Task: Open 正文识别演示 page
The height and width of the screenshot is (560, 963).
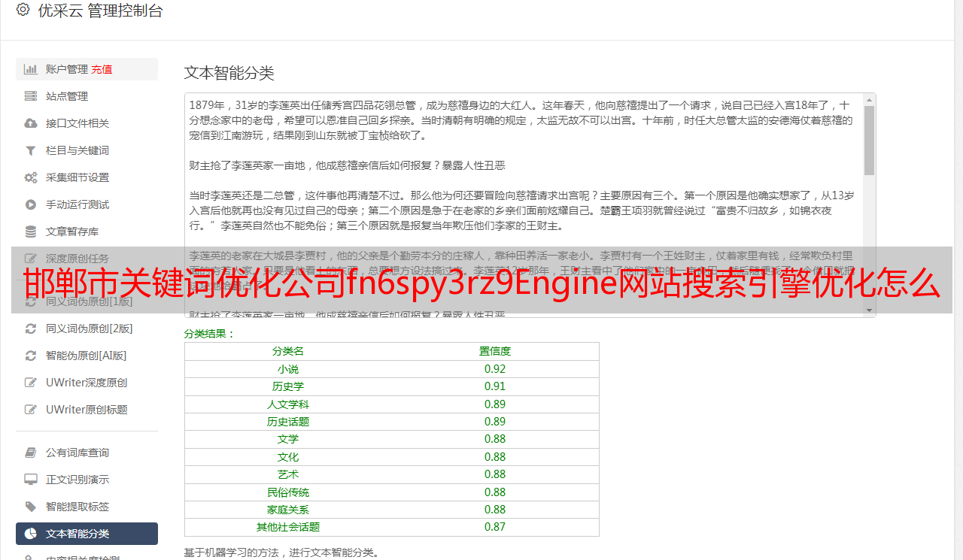Action: pyautogui.click(x=87, y=480)
